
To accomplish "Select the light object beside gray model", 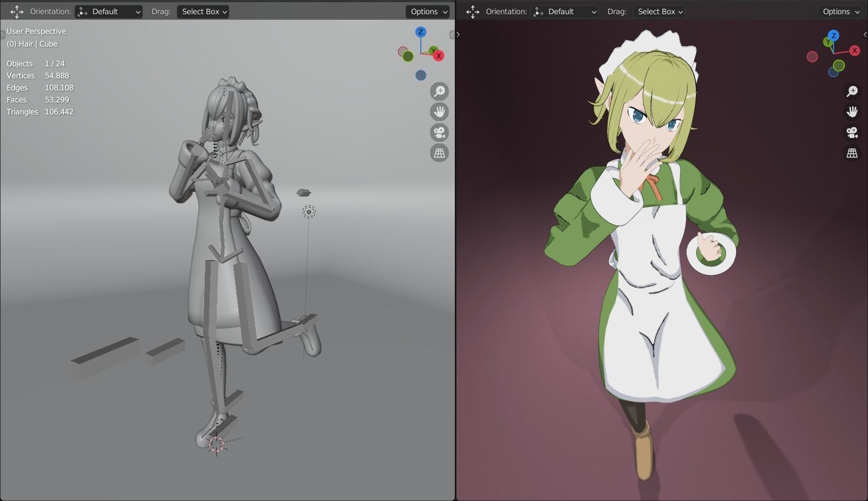I will (x=309, y=212).
